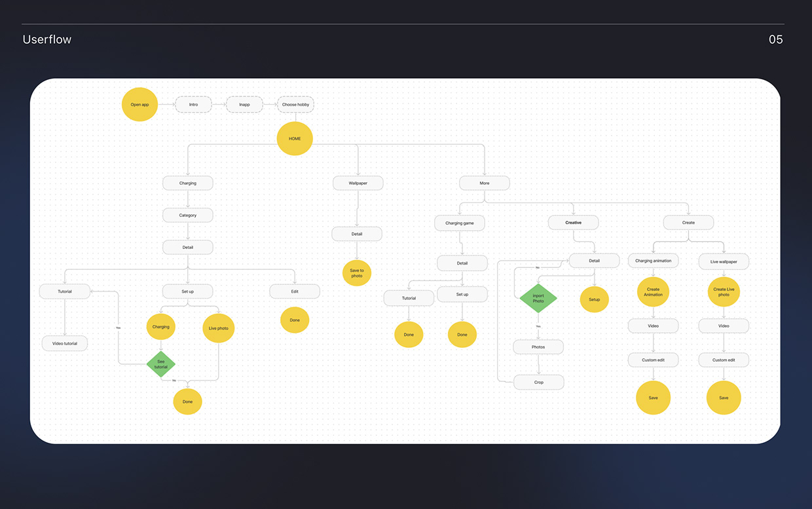Click the Create Live photo circle
This screenshot has width=812, height=509.
tap(724, 292)
